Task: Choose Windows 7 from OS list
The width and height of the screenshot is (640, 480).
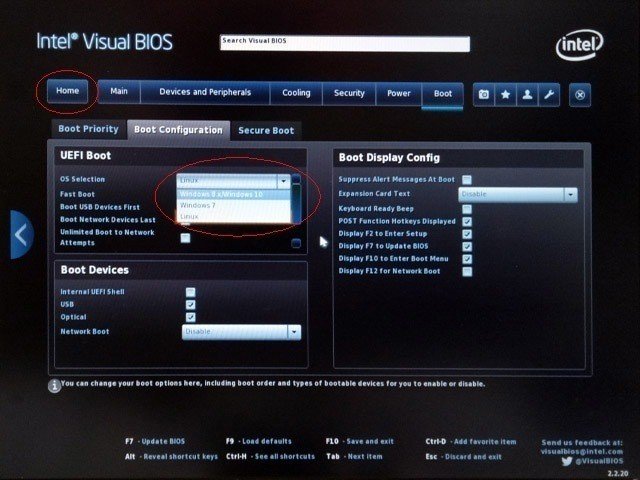Action: point(234,205)
